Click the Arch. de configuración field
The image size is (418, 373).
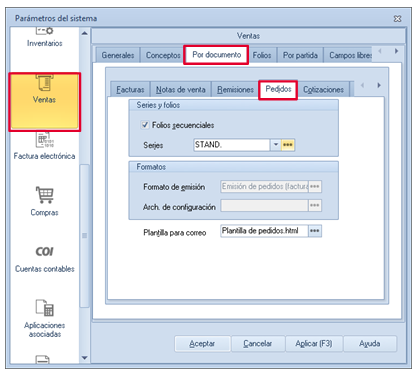[x=264, y=205]
